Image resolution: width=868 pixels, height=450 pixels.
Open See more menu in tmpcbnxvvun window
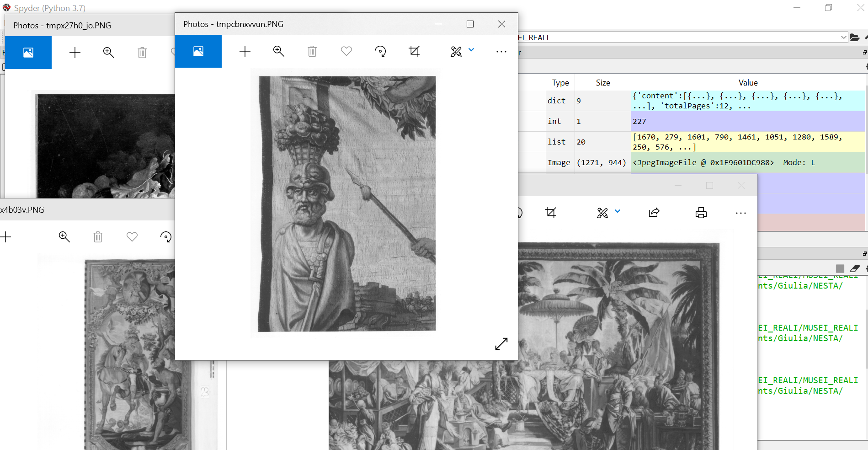[x=501, y=52]
